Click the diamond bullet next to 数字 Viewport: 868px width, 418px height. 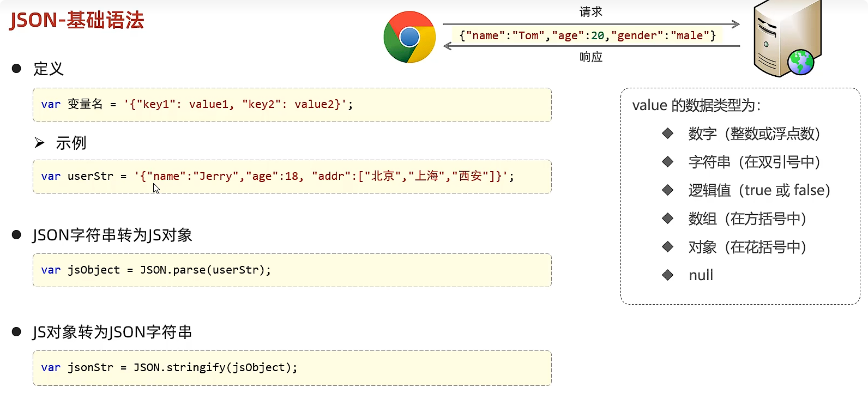click(667, 133)
